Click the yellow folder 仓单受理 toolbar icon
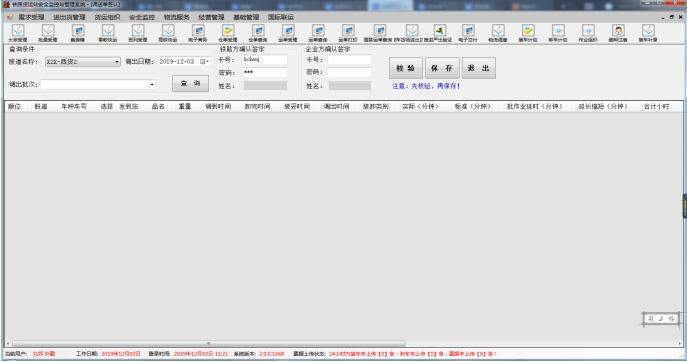The height and width of the screenshot is (362, 687). [228, 33]
